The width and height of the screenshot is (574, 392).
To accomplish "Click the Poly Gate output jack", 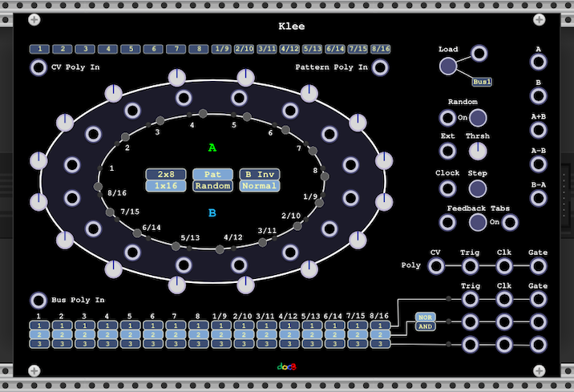I will tap(538, 266).
